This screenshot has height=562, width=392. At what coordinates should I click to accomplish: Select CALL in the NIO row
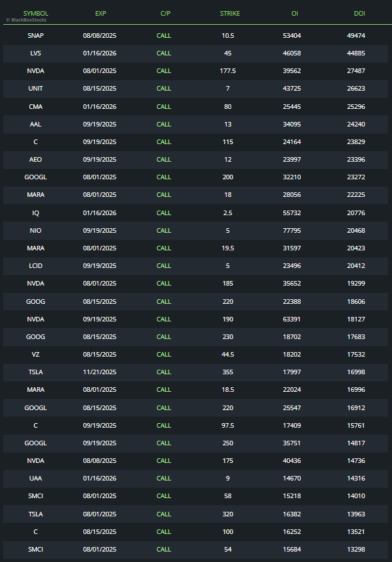(x=163, y=230)
